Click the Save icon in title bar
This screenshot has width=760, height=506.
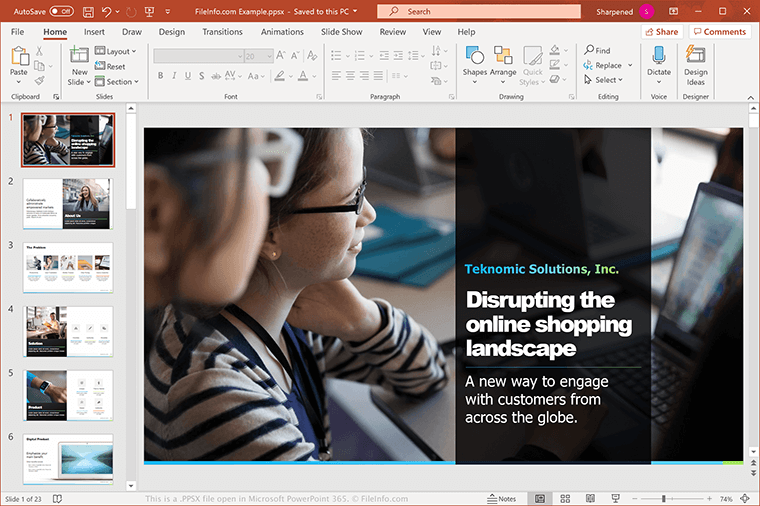coord(88,12)
